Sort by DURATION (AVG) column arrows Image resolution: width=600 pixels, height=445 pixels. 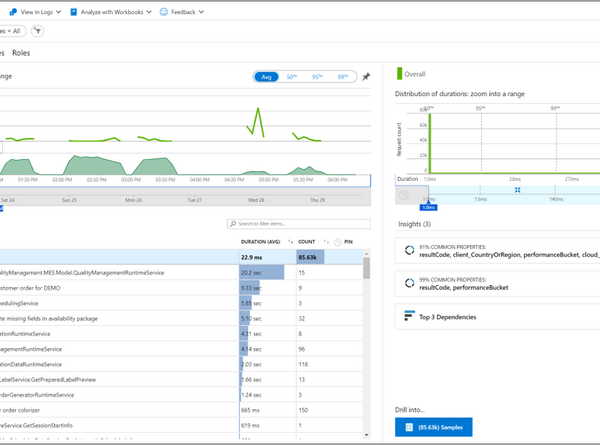pyautogui.click(x=290, y=242)
